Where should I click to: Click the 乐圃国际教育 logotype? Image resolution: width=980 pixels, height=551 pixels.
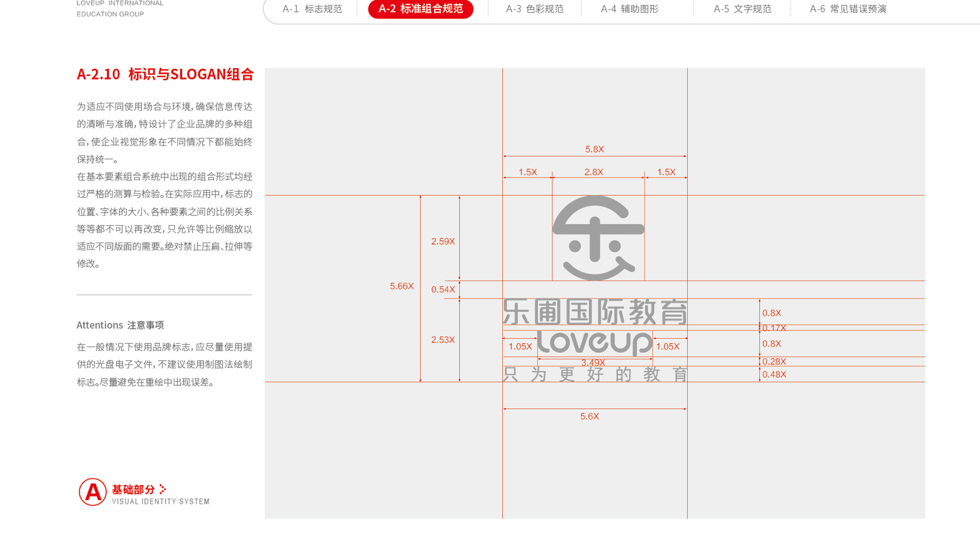(595, 312)
